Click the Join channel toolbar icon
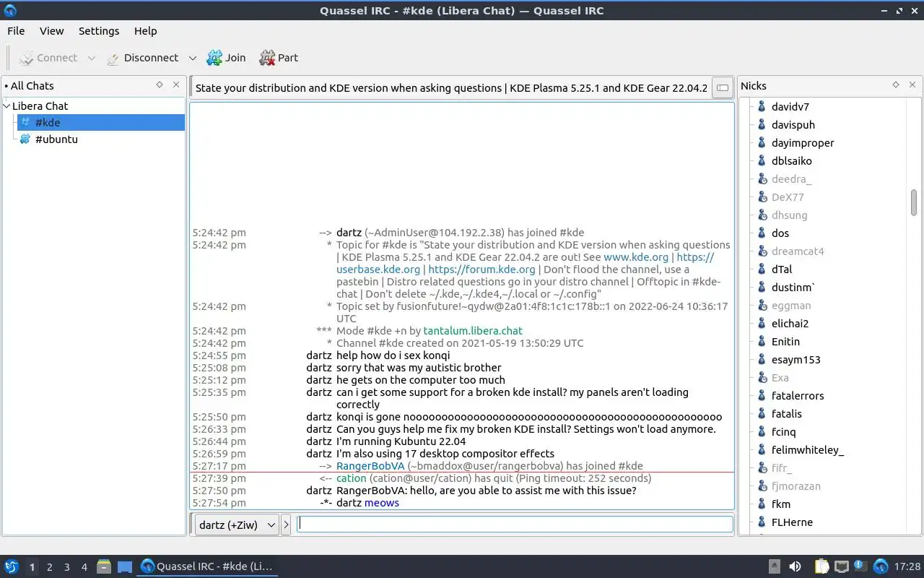 214,58
